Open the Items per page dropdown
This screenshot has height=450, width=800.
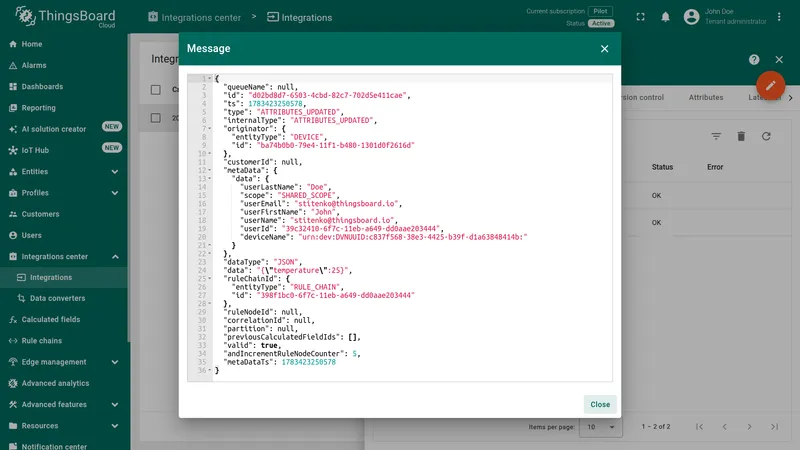(601, 427)
